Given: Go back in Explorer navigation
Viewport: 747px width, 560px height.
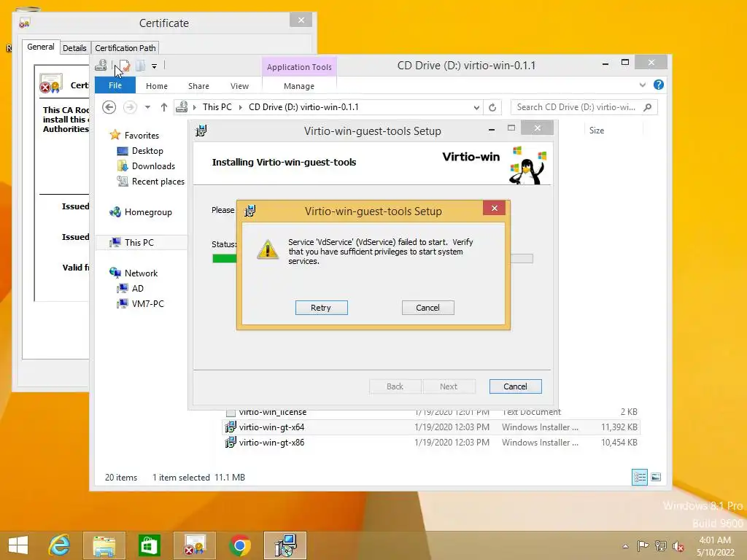Looking at the screenshot, I should (109, 107).
